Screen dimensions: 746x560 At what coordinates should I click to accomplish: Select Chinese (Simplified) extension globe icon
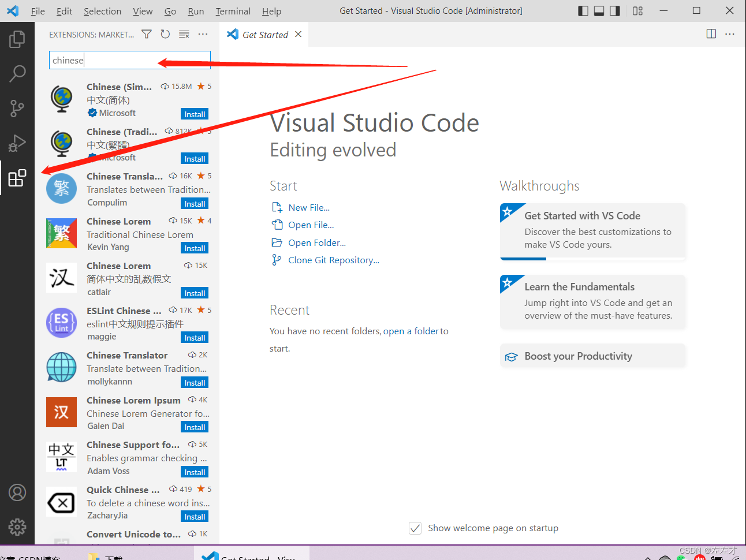click(x=61, y=99)
